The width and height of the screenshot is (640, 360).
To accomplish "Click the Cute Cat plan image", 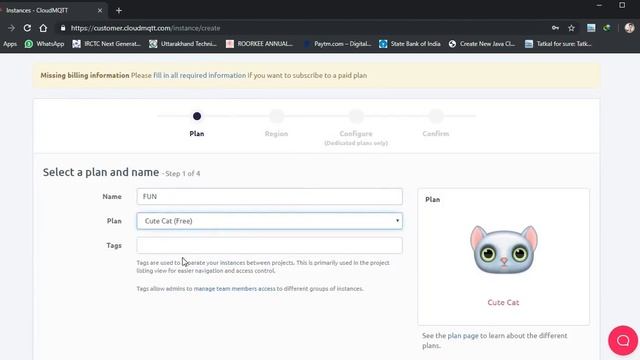I will click(x=504, y=249).
